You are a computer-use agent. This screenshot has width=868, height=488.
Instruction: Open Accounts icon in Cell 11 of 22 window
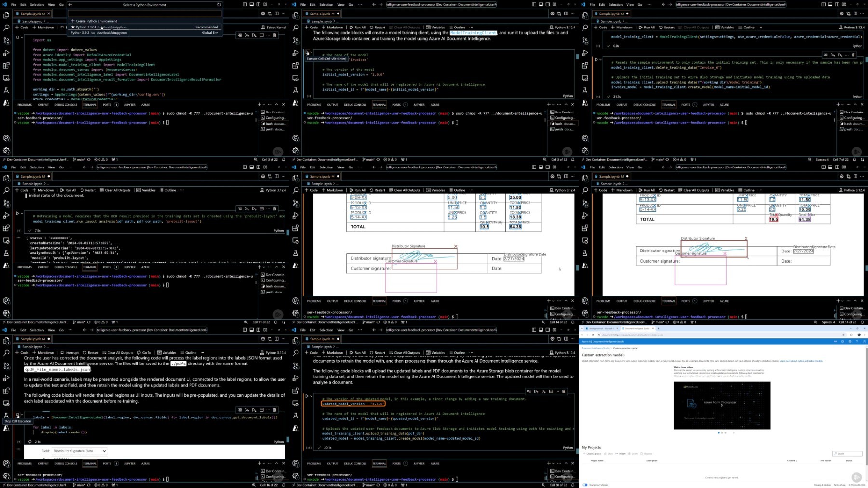[6, 301]
